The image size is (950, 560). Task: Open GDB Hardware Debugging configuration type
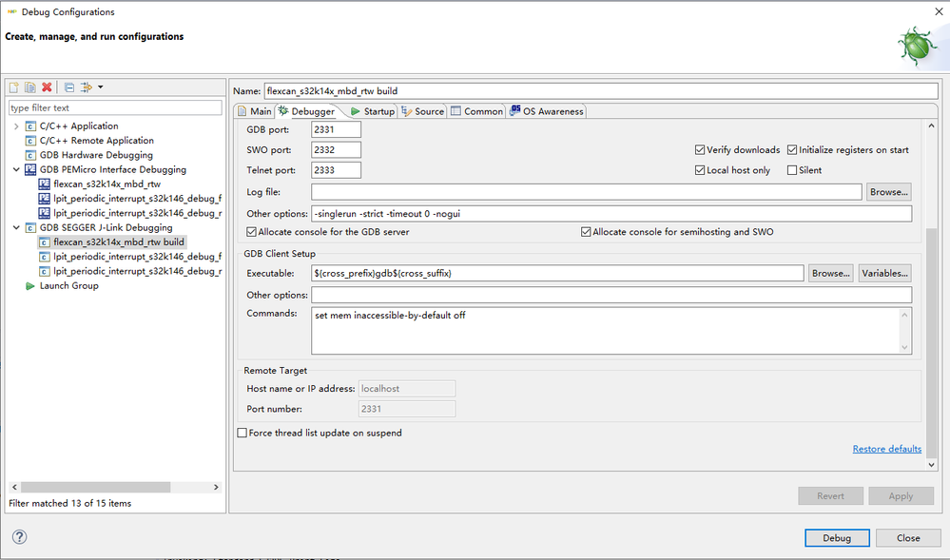95,155
